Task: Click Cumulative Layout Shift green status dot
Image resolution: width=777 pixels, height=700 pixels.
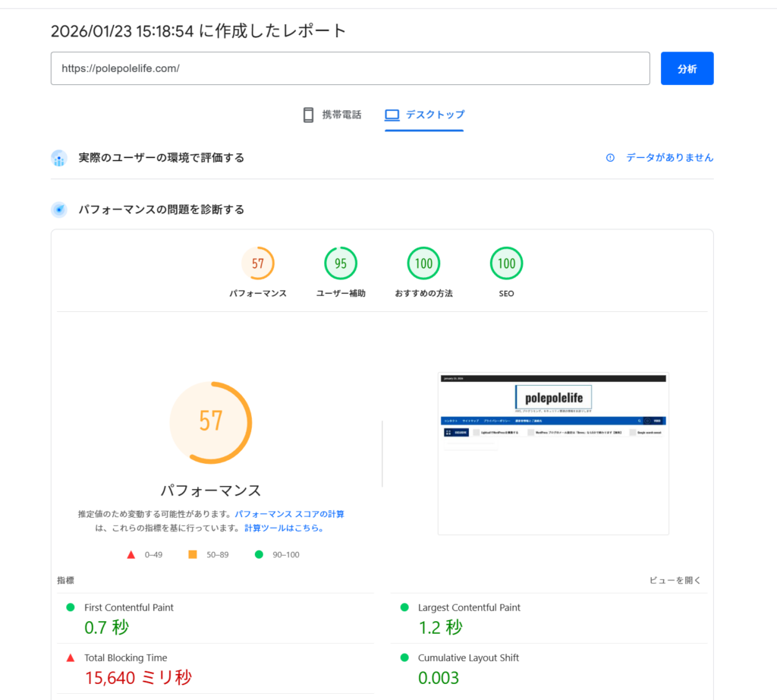Action: coord(404,657)
